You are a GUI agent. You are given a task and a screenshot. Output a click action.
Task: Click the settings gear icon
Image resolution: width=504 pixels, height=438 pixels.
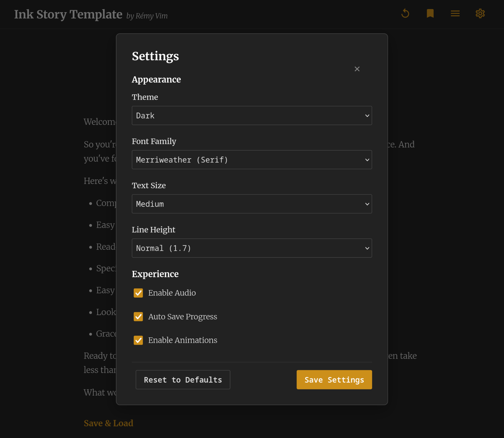tap(480, 13)
